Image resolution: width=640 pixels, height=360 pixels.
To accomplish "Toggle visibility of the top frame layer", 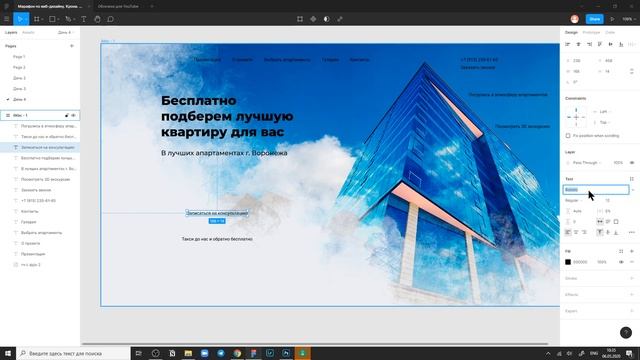I will click(x=73, y=116).
